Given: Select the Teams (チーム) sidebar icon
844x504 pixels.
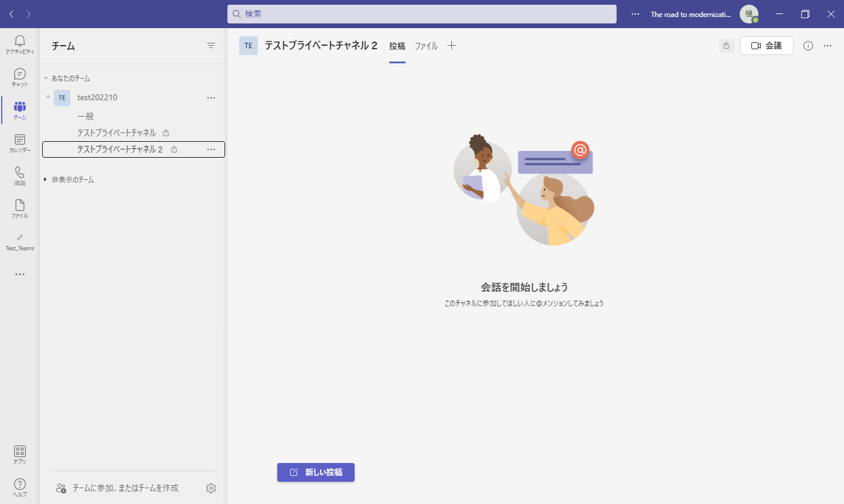Looking at the screenshot, I should click(20, 110).
